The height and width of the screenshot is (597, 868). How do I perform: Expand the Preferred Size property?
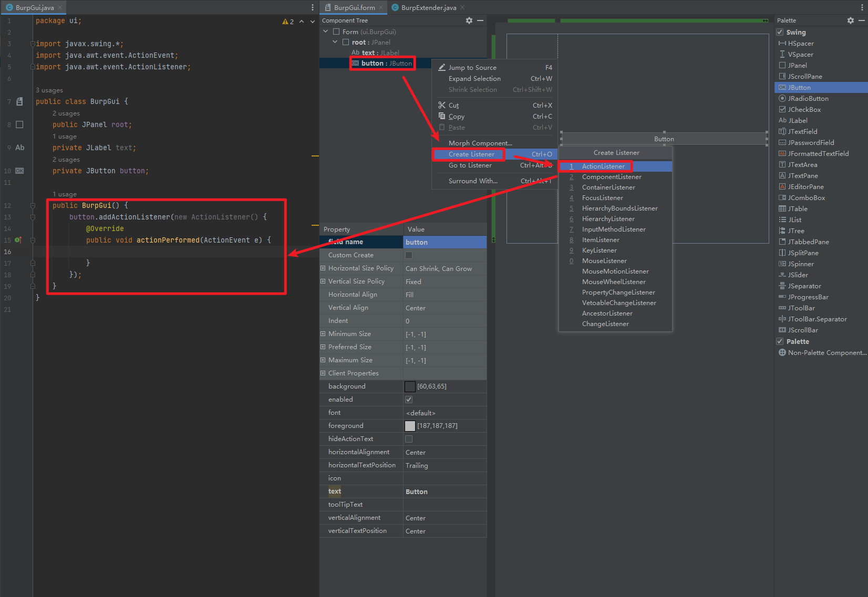point(323,347)
